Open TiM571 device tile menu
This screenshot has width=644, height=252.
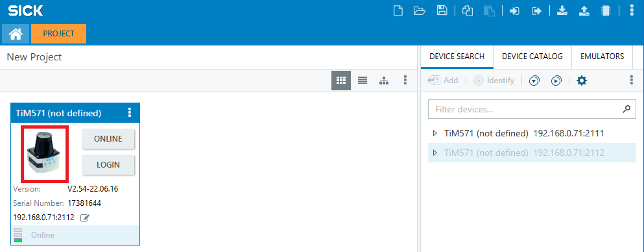(130, 112)
